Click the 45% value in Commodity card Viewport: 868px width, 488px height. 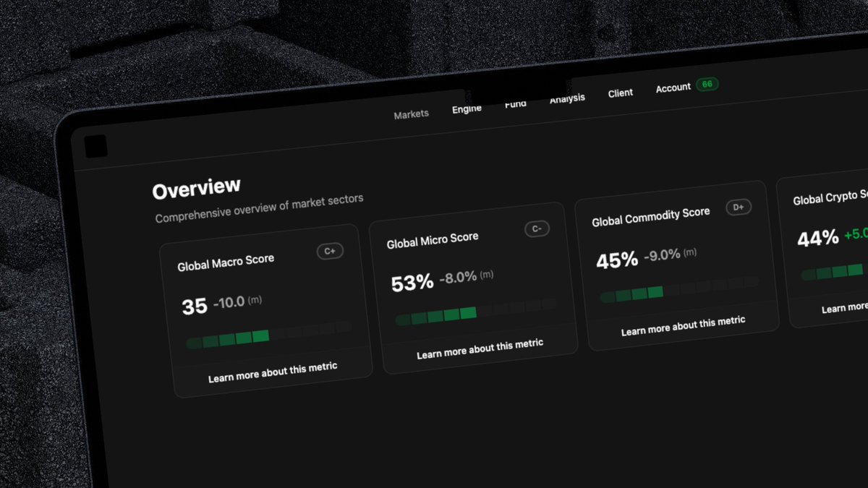(x=617, y=260)
